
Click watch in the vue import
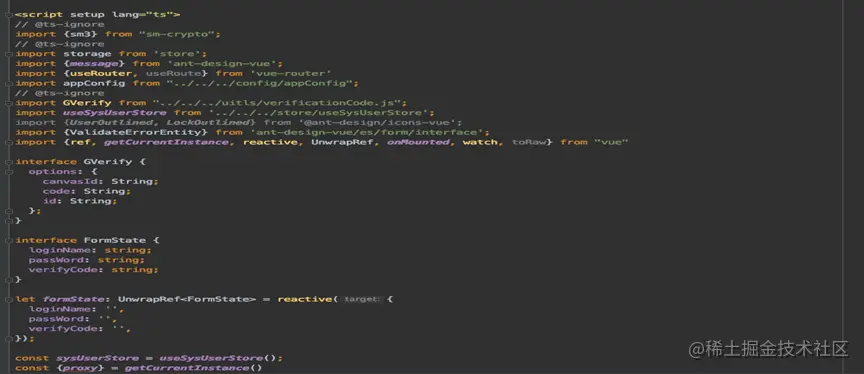479,142
